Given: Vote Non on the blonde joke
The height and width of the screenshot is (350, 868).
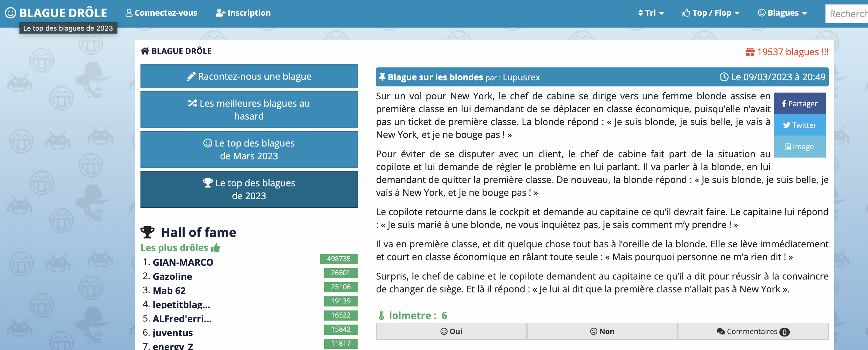Looking at the screenshot, I should 602,332.
